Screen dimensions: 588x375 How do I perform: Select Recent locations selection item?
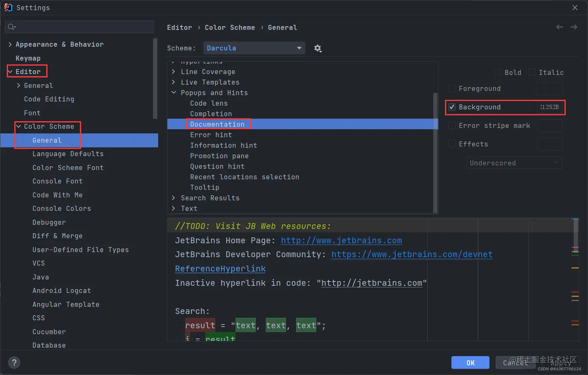[x=245, y=177]
